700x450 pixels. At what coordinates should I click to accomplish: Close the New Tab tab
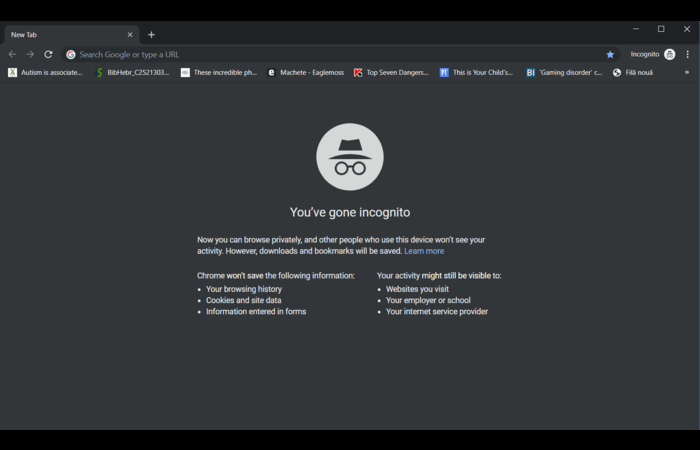pos(130,35)
